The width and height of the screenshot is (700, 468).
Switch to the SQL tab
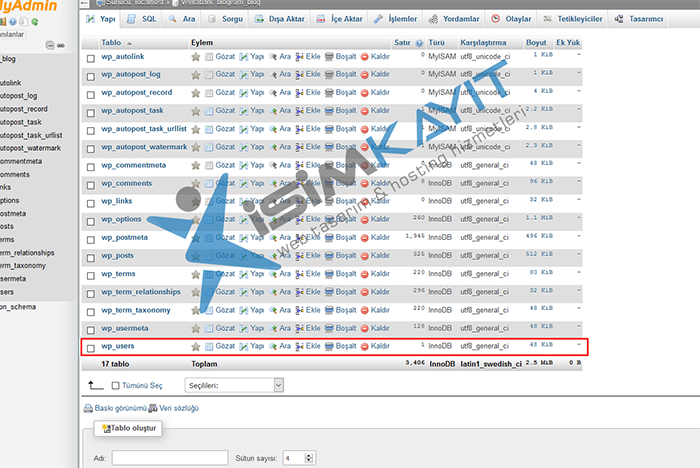pos(142,19)
